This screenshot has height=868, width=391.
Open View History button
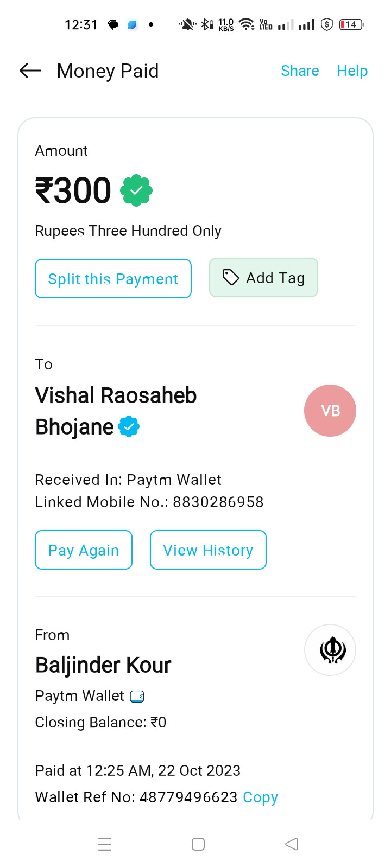(x=208, y=550)
